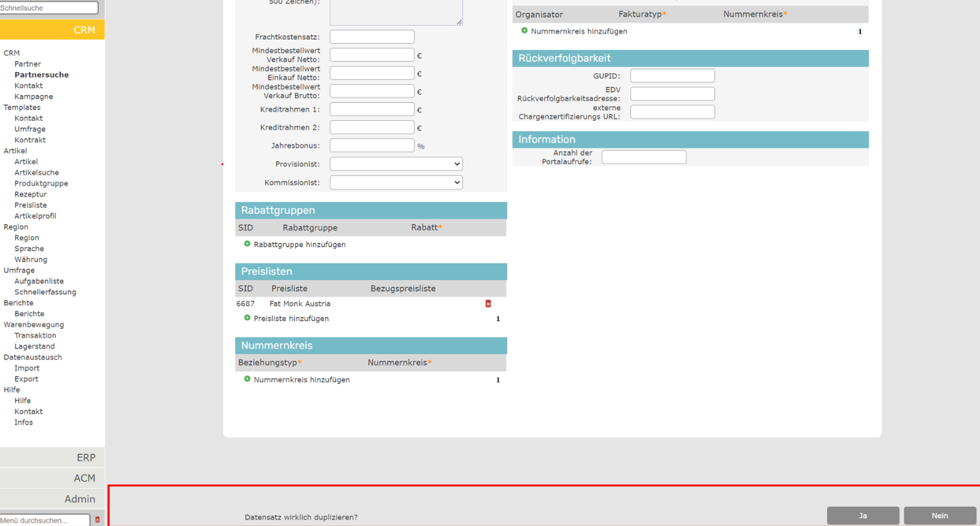
Task: Cancel duplication with the Nein button
Action: 940,516
